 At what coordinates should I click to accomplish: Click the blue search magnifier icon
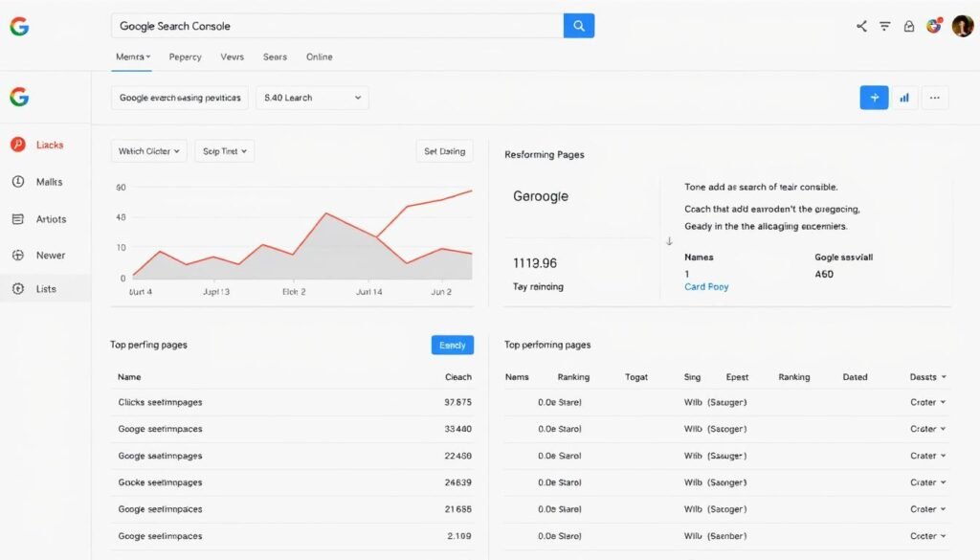(578, 25)
